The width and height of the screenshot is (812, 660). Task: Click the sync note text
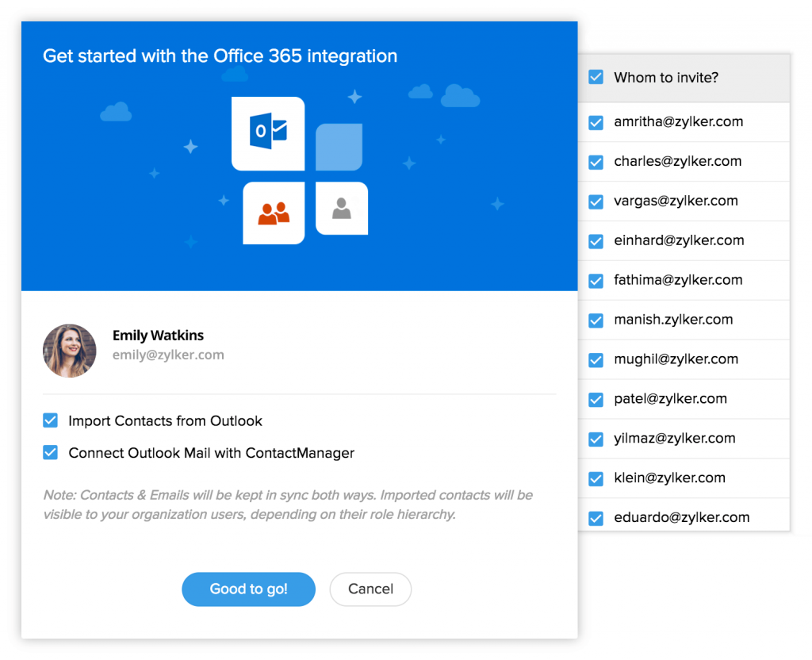click(288, 505)
